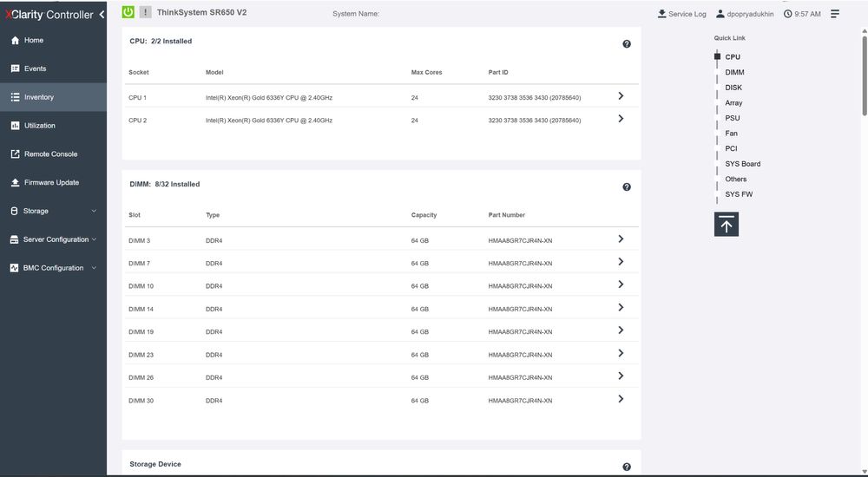Image resolution: width=868 pixels, height=477 pixels.
Task: Jump to PSU via Quick Link
Action: click(733, 118)
